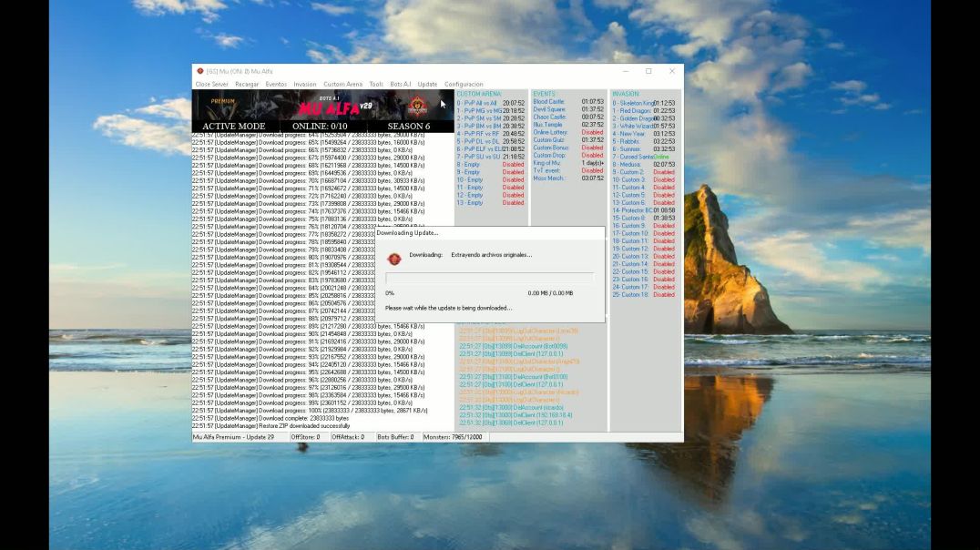This screenshot has width=980, height=550.
Task: Open the Update menu
Action: [427, 85]
